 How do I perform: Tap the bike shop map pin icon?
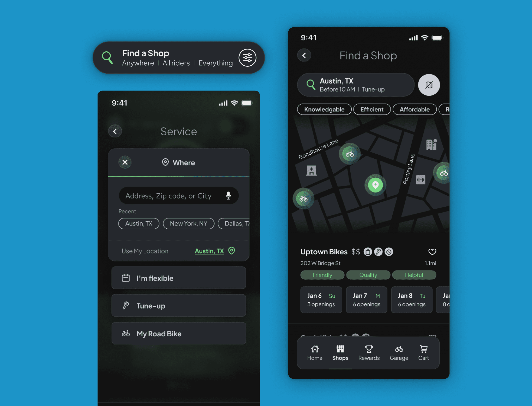pyautogui.click(x=349, y=154)
